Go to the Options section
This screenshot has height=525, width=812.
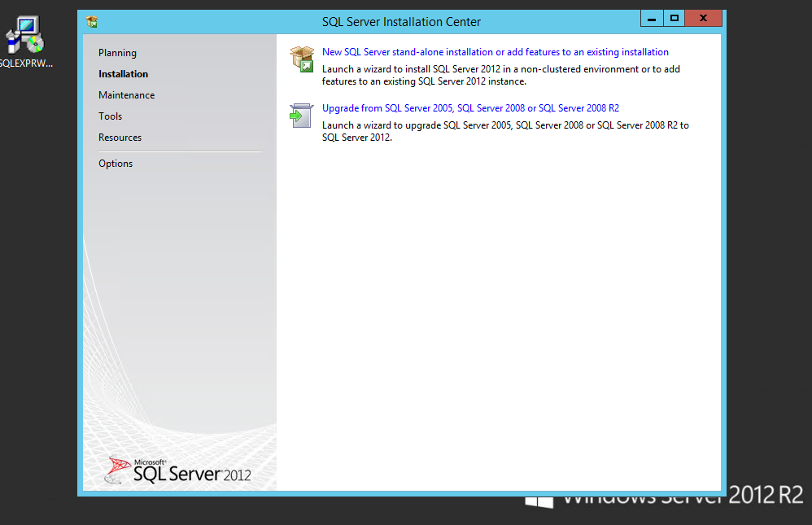pyautogui.click(x=116, y=164)
